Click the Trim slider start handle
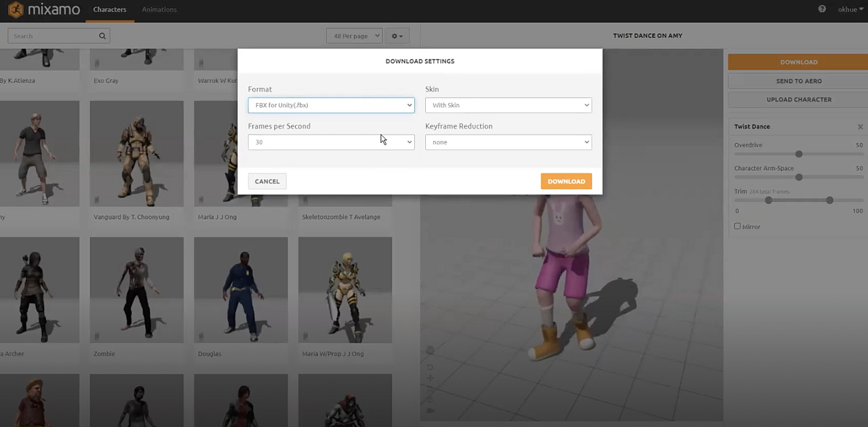868x427 pixels. coord(768,200)
